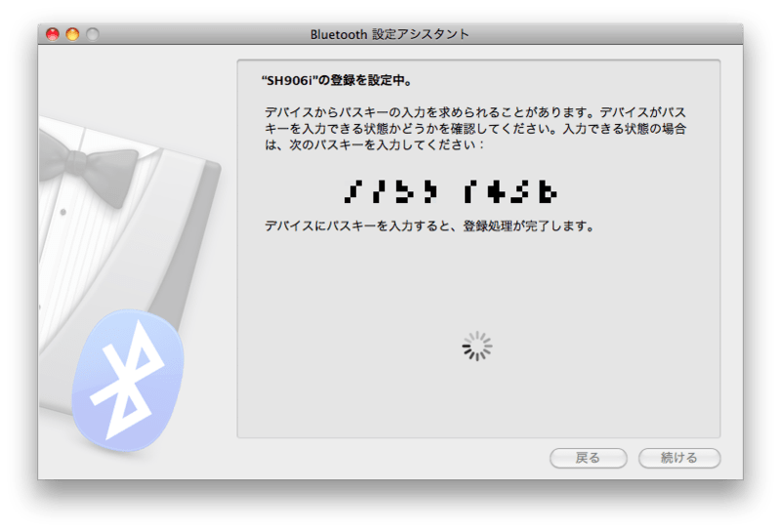Click the 戻る (Back) button
Viewport: 781px width, 532px height.
click(x=588, y=458)
